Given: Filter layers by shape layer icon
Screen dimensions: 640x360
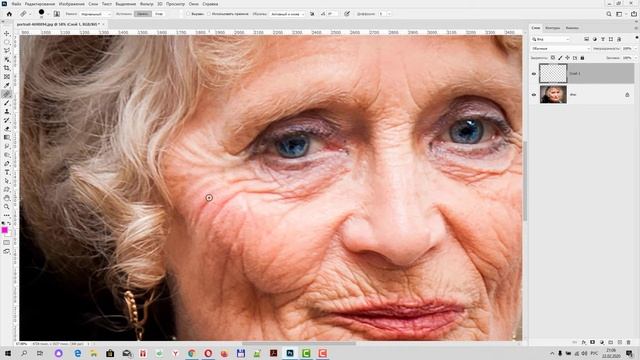Looking at the screenshot, I should click(x=611, y=39).
